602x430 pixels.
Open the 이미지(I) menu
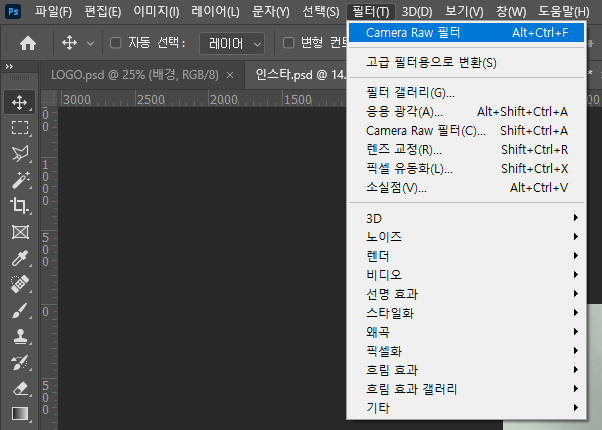[x=156, y=12]
